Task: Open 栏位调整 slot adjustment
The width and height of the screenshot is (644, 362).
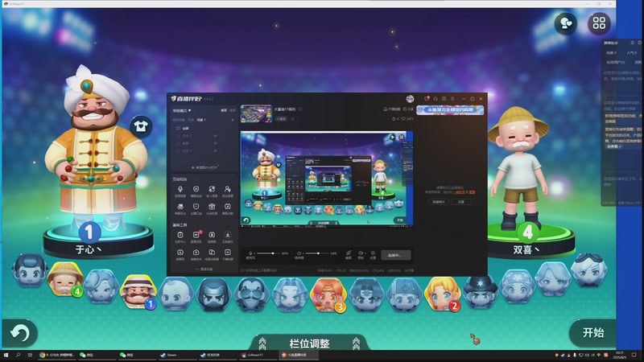Action: (309, 343)
